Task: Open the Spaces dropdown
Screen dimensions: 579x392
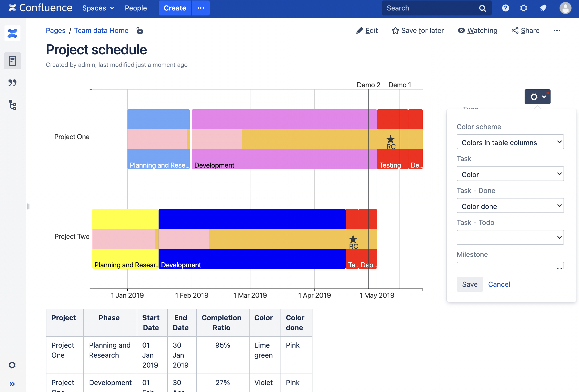Action: pyautogui.click(x=98, y=8)
